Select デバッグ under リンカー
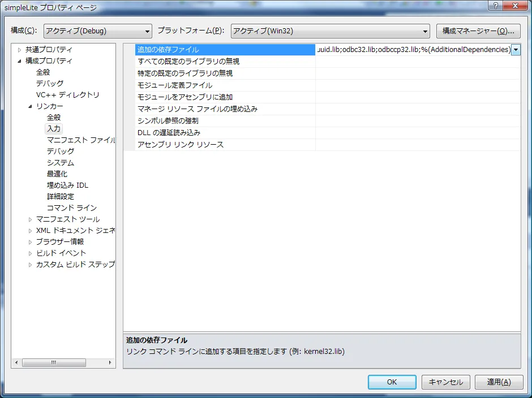This screenshot has width=532, height=398. [61, 151]
